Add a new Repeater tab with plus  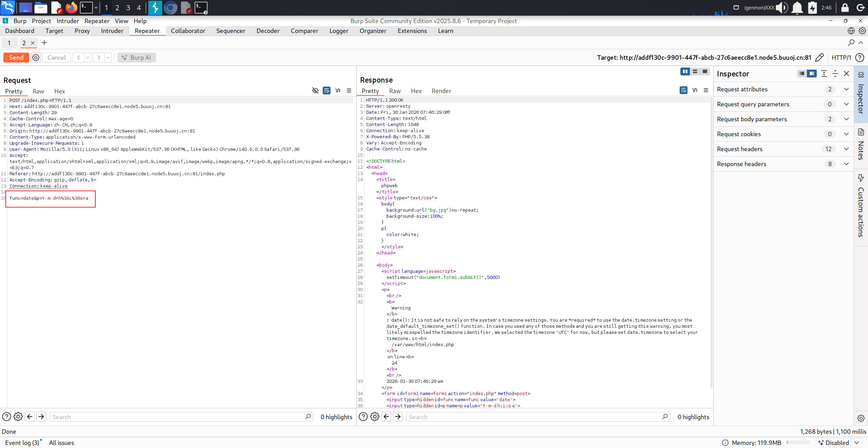(44, 43)
